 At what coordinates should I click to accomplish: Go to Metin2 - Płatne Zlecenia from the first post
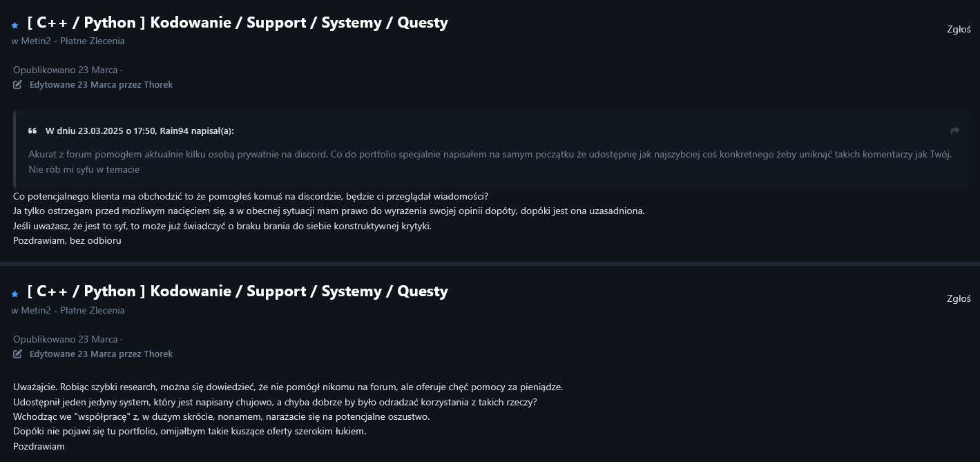tap(73, 41)
